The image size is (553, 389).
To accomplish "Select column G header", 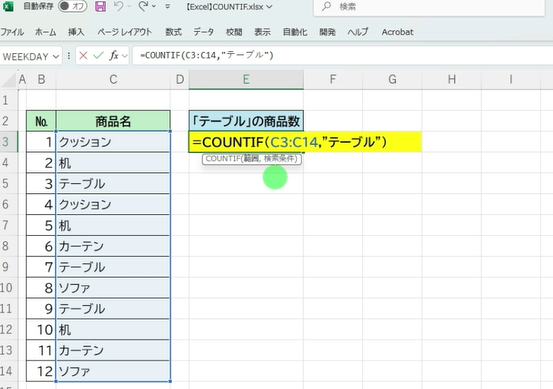I will coord(392,79).
